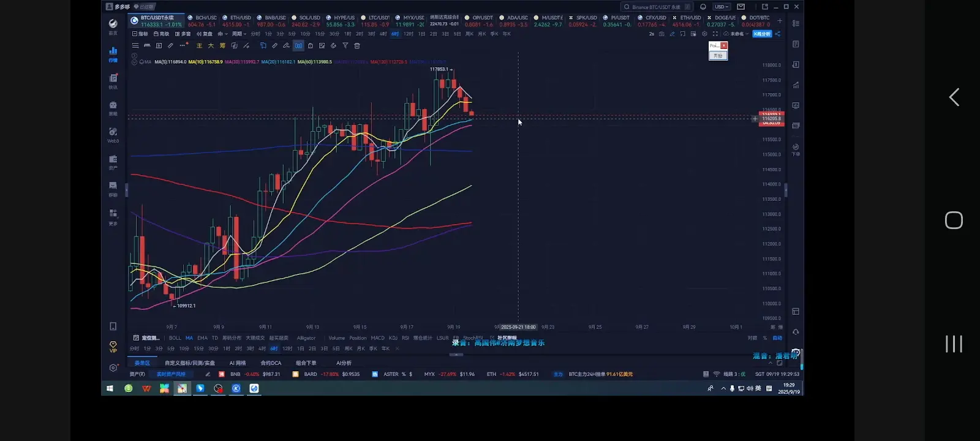Open the 合约DCA tab
The width and height of the screenshot is (980, 441).
(x=271, y=363)
